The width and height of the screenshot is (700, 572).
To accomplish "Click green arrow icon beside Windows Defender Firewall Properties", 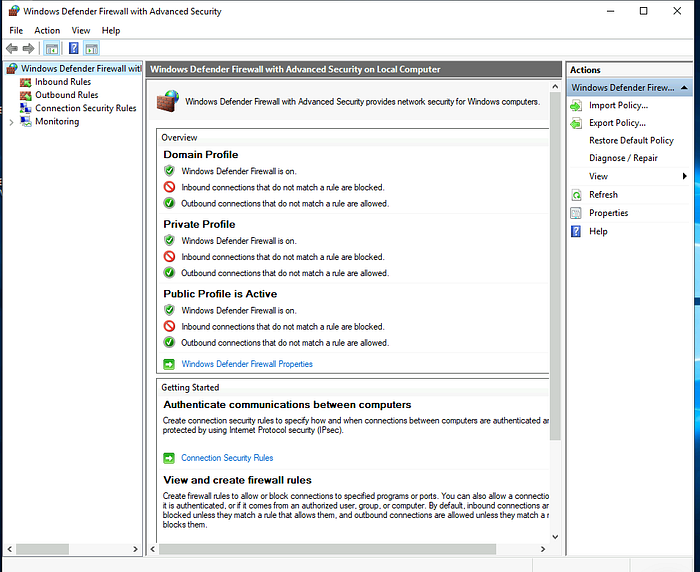I will pyautogui.click(x=169, y=364).
